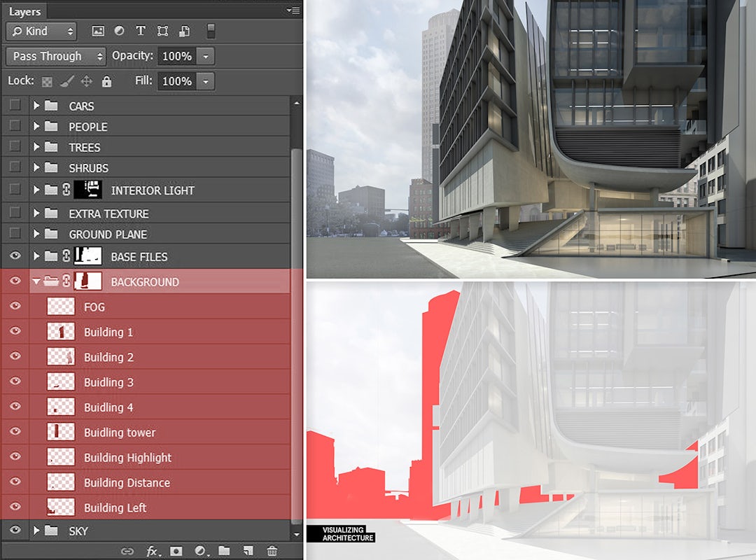The image size is (756, 560).
Task: Open the Kind filter dropdown
Action: (x=40, y=31)
